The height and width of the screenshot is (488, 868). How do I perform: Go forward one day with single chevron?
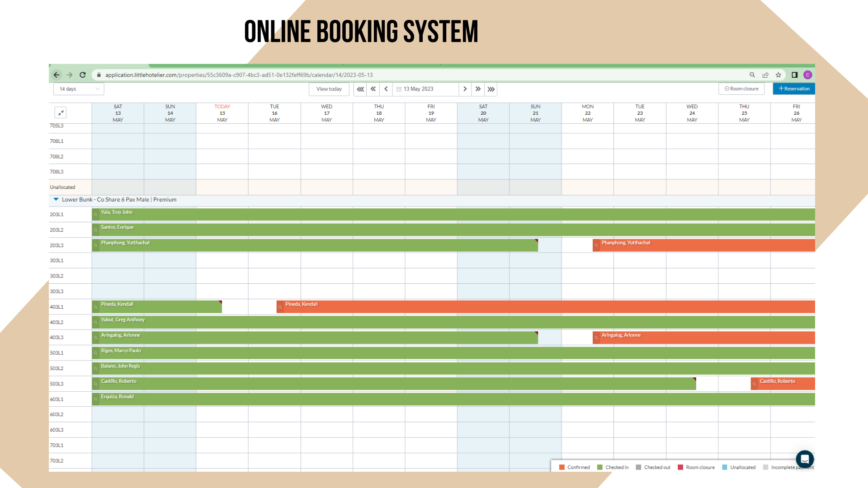click(465, 89)
